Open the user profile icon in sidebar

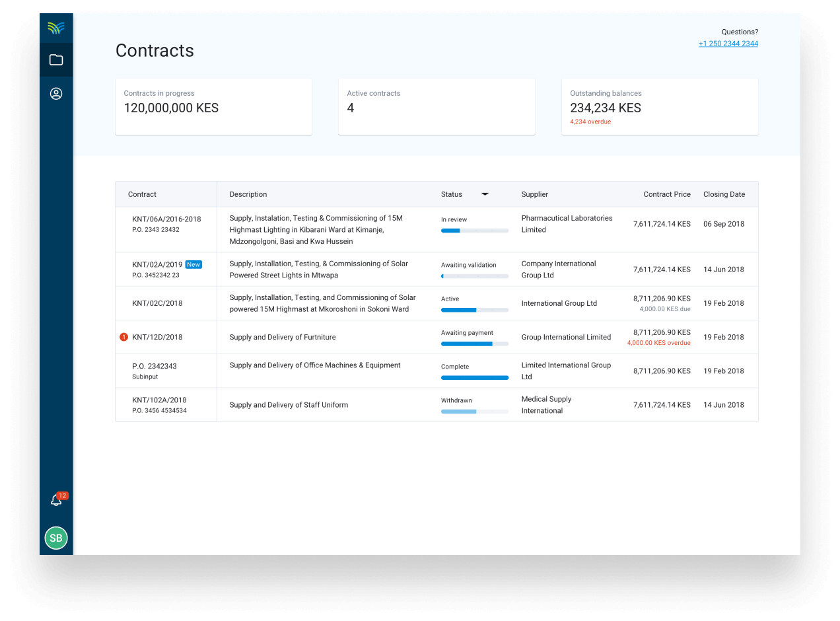coord(56,94)
